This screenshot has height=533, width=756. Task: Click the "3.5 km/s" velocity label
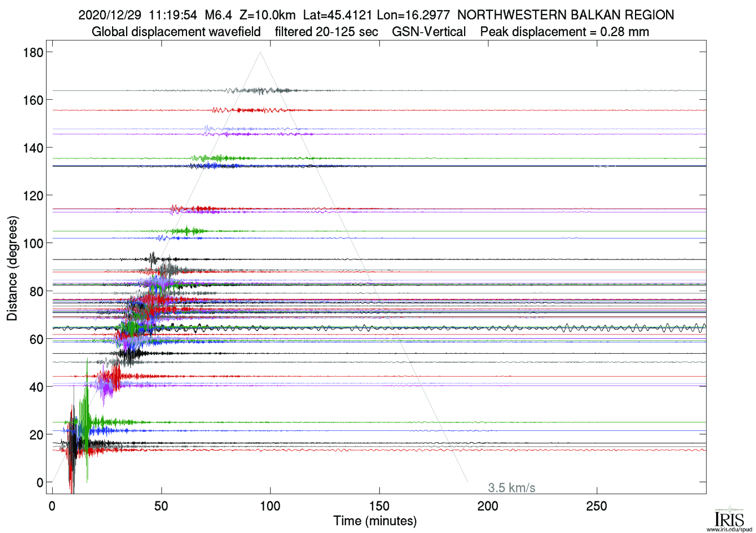coord(511,488)
